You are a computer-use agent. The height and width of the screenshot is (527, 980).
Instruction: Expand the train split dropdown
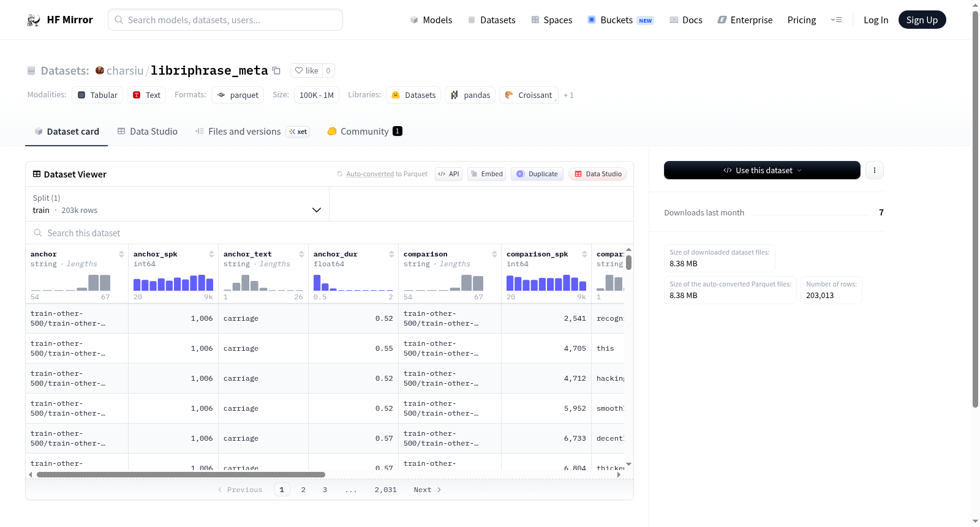(178, 204)
